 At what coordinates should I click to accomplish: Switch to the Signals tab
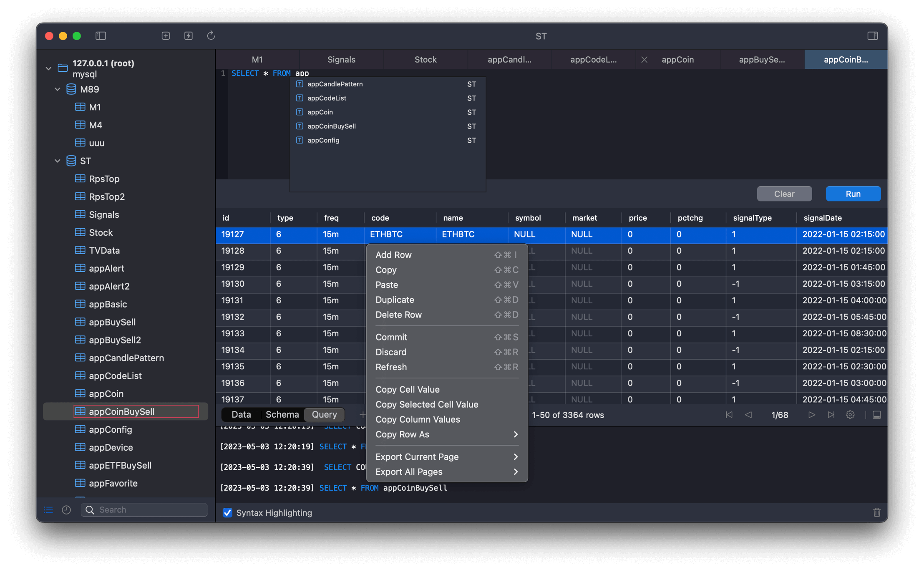pos(341,59)
